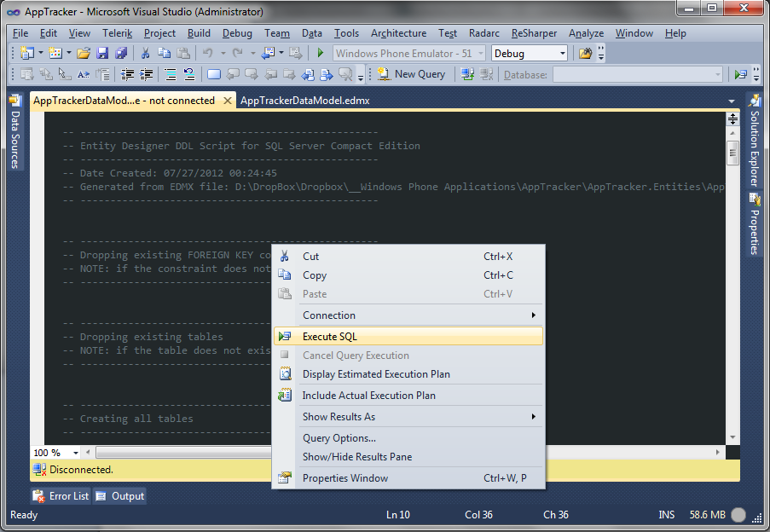
Task: Open the Build menu
Action: tap(199, 33)
